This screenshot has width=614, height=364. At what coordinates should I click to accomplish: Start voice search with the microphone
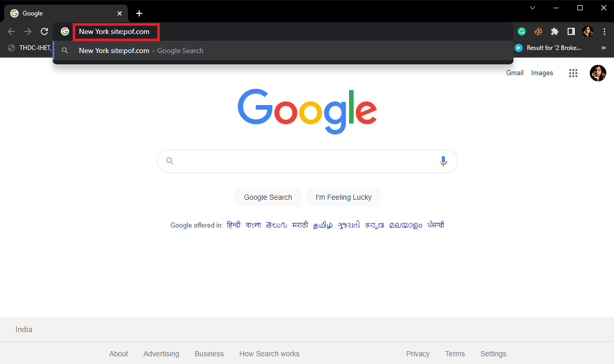443,161
